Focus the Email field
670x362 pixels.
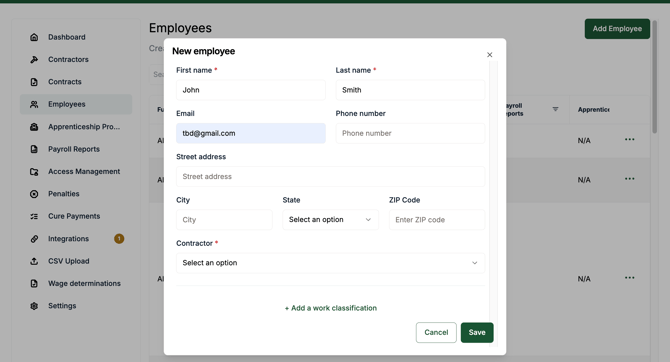click(x=251, y=133)
